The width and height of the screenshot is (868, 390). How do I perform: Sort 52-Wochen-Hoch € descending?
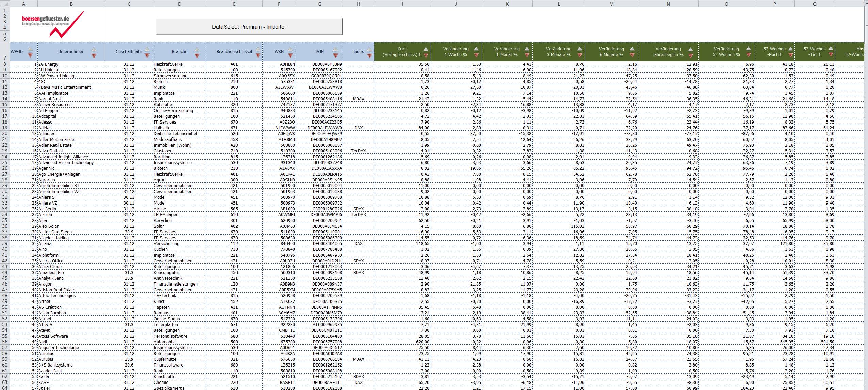[791, 55]
